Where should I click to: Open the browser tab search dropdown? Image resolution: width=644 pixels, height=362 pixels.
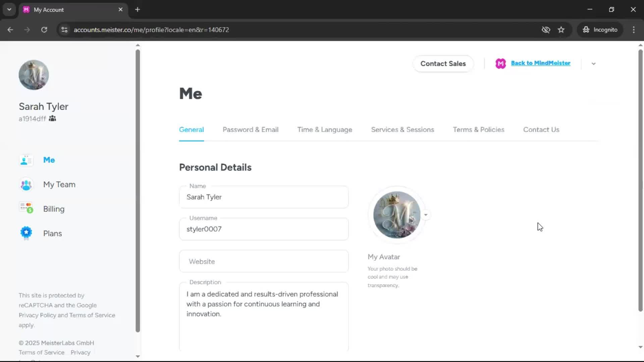coord(9,9)
